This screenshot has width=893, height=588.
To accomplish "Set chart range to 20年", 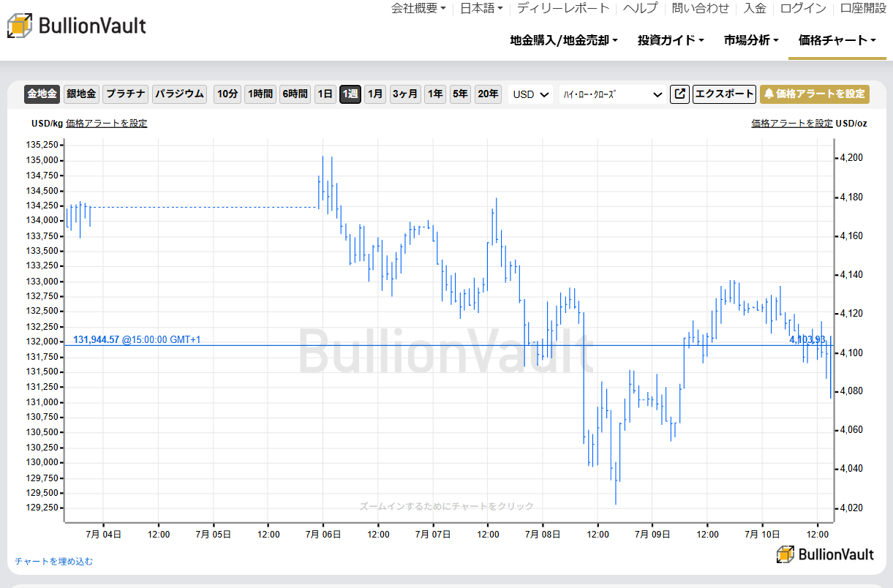I will pyautogui.click(x=488, y=94).
